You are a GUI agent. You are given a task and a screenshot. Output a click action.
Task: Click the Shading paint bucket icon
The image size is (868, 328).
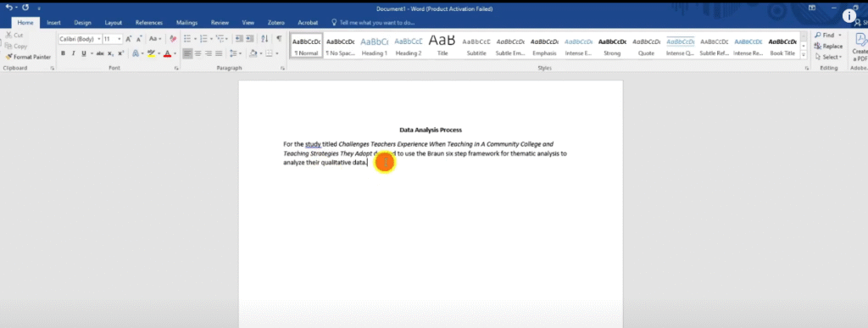253,53
